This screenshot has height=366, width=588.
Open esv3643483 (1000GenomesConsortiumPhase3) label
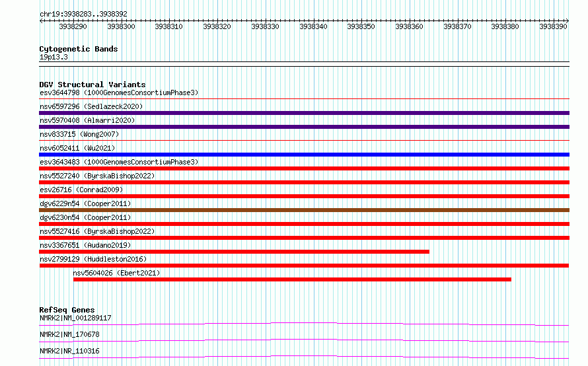click(119, 162)
